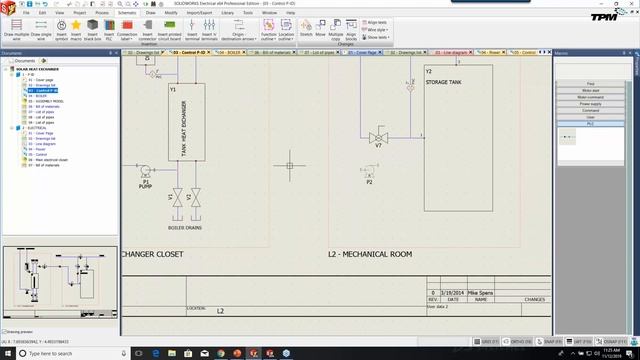Screen dimensions: 640x360
Task: Open the Wire style dropdown
Action: 375,30
